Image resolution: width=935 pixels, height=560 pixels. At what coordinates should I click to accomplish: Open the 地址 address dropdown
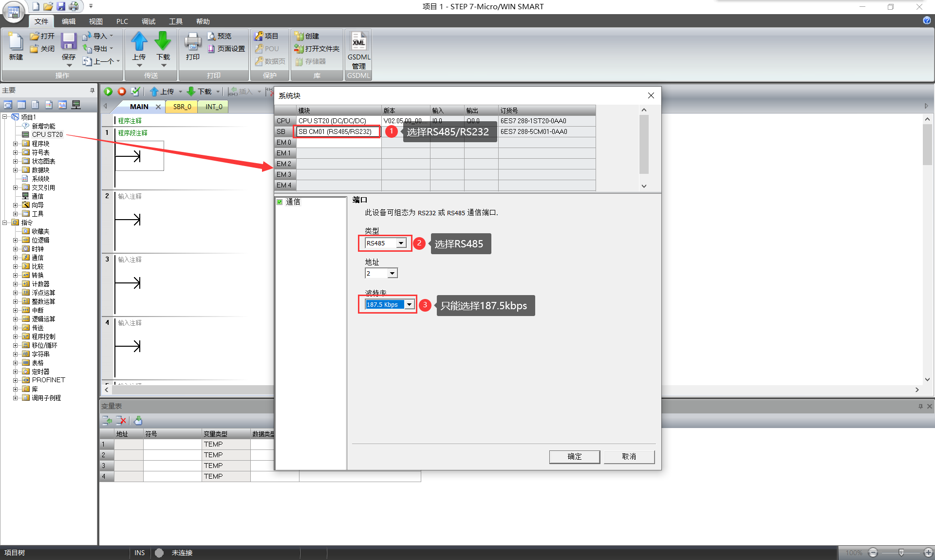coord(393,273)
